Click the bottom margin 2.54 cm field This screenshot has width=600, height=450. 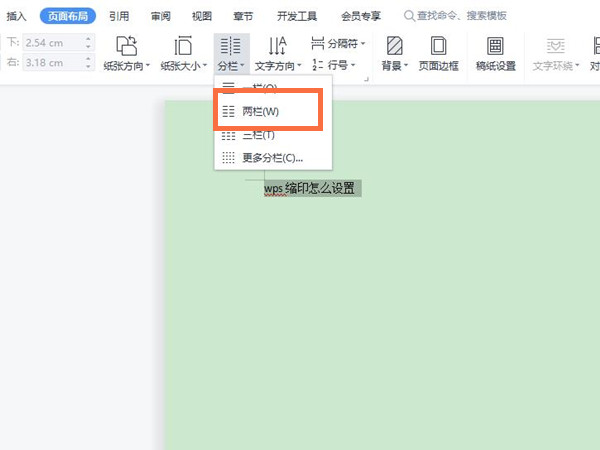[x=50, y=44]
